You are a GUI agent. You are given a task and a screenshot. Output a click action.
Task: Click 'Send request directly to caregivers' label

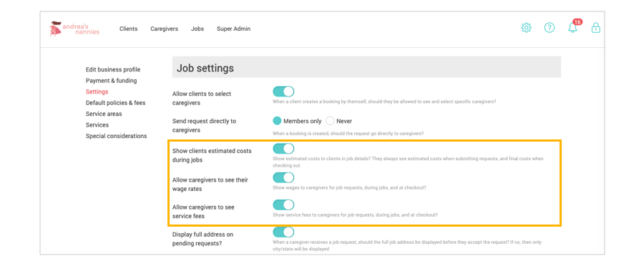204,126
